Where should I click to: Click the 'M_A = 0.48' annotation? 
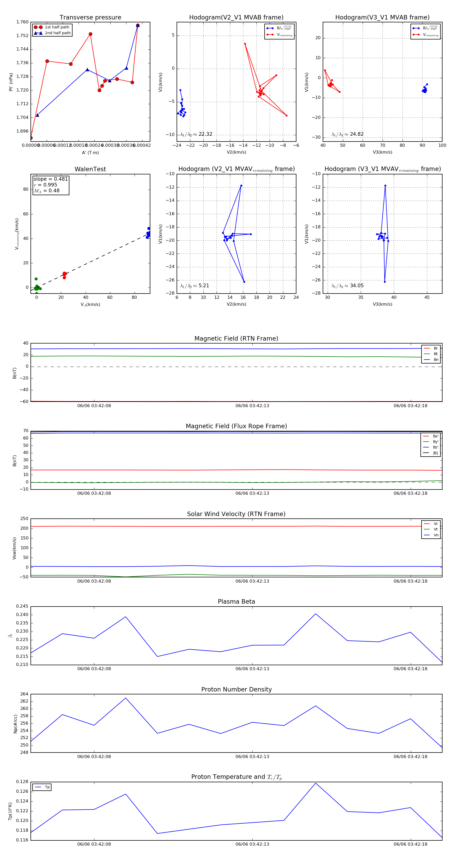47,191
